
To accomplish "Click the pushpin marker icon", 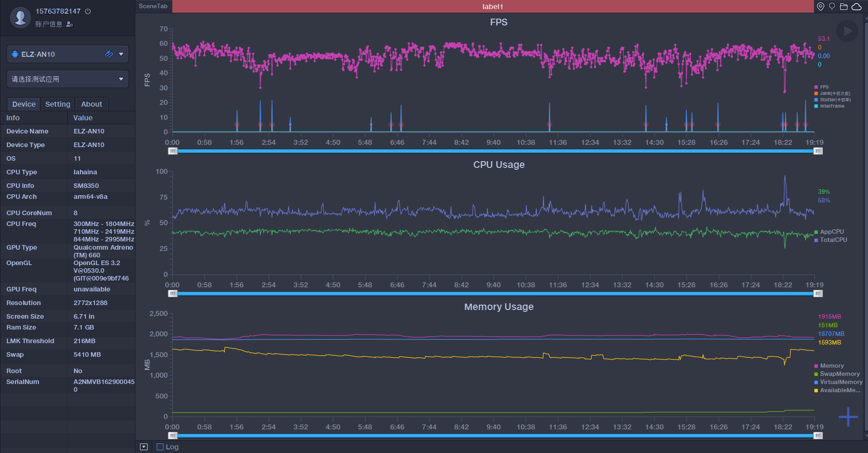I will pos(832,6).
